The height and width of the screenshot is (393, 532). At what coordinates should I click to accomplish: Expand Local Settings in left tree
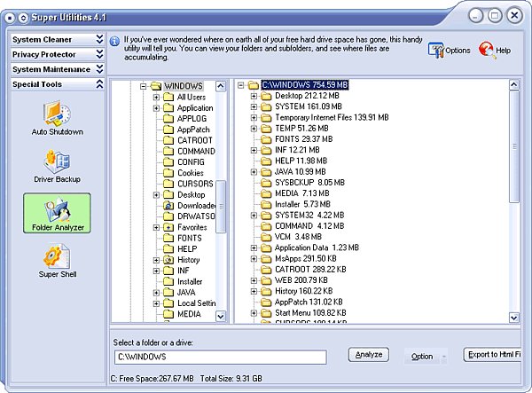[156, 303]
